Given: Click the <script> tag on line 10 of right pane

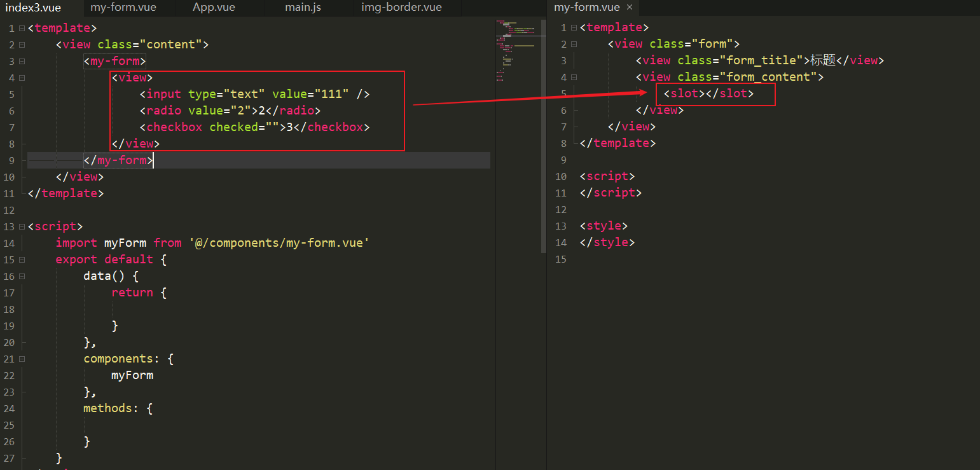Looking at the screenshot, I should (x=607, y=177).
